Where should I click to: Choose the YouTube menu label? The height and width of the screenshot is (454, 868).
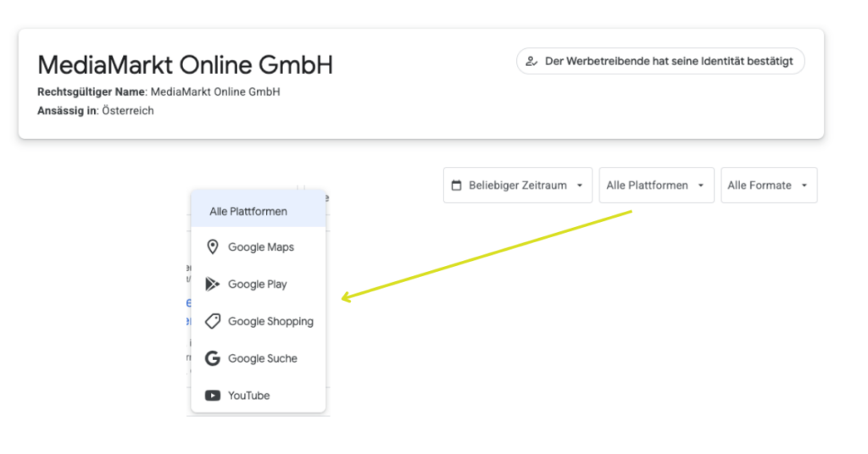tap(248, 396)
